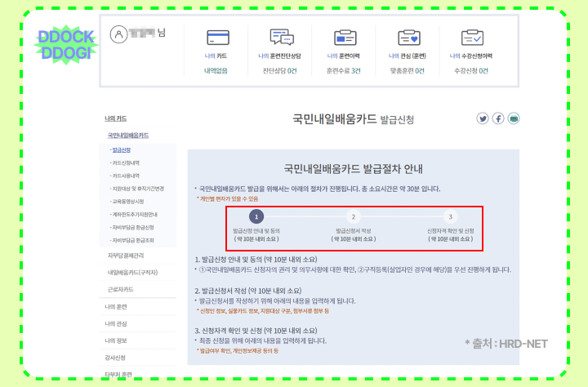Select 국민내일배움카드 in the sidebar
Screen dimensions: 588x387
pyautogui.click(x=128, y=136)
